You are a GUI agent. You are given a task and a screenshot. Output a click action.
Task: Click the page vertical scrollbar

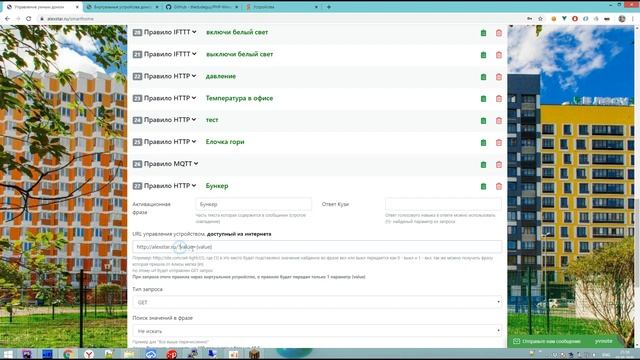coord(637,186)
